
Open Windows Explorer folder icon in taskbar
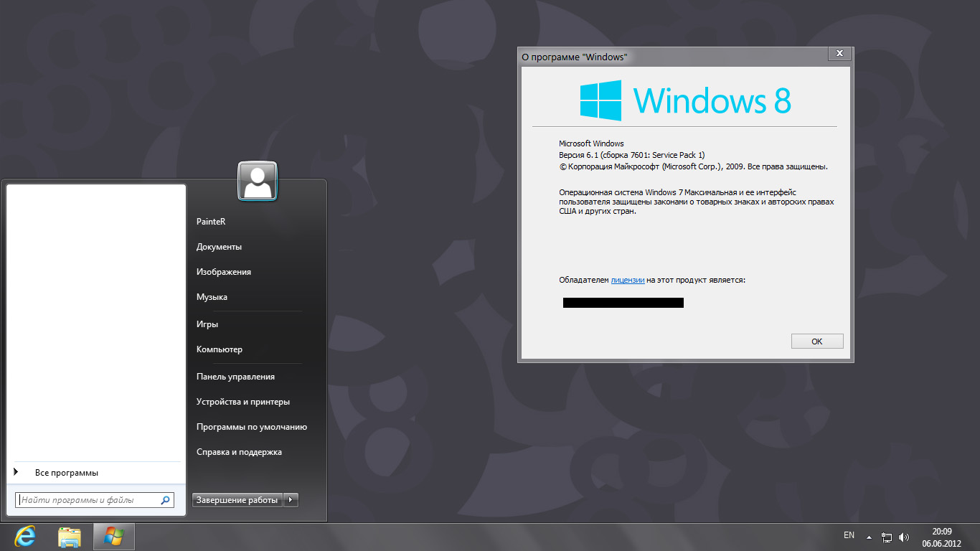point(70,537)
